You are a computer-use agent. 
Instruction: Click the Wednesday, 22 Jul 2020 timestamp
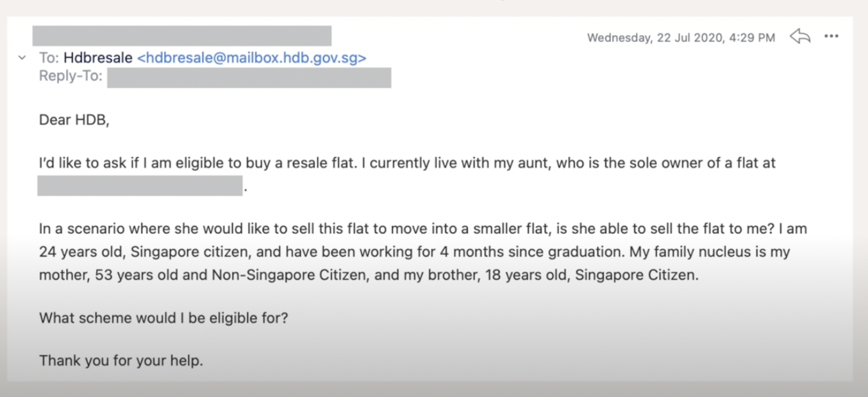(x=681, y=38)
